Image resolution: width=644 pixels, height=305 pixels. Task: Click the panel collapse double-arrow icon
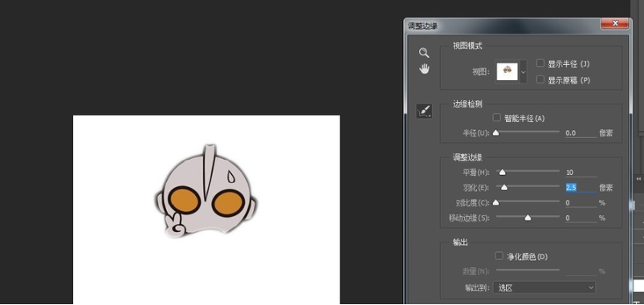638,179
